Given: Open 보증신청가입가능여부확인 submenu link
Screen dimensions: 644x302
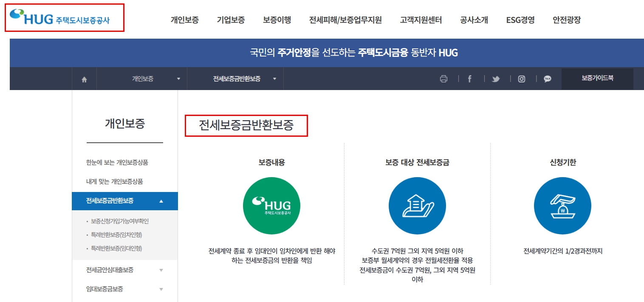Looking at the screenshot, I should pos(120,221).
